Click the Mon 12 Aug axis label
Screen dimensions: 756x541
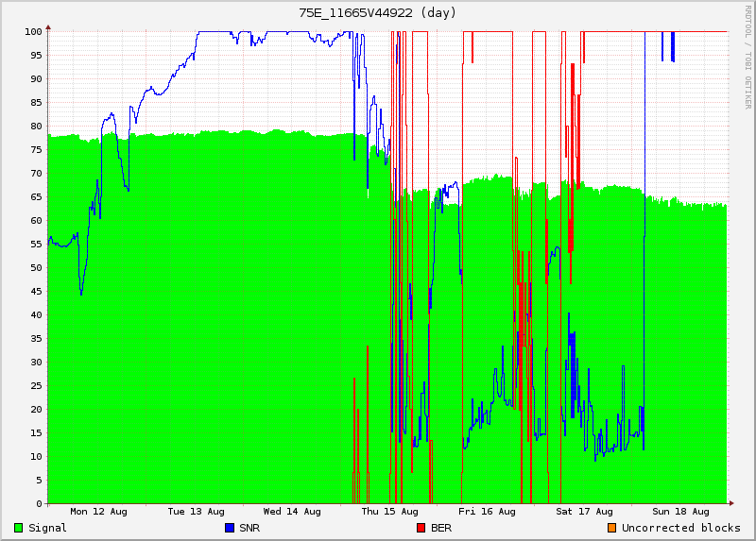coord(99,512)
